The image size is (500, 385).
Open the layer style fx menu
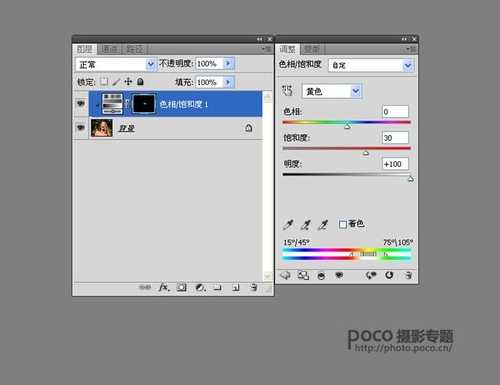(x=164, y=287)
